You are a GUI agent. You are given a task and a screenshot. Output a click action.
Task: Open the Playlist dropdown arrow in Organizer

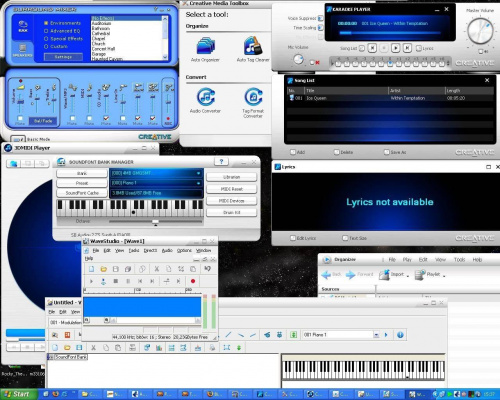(x=444, y=276)
